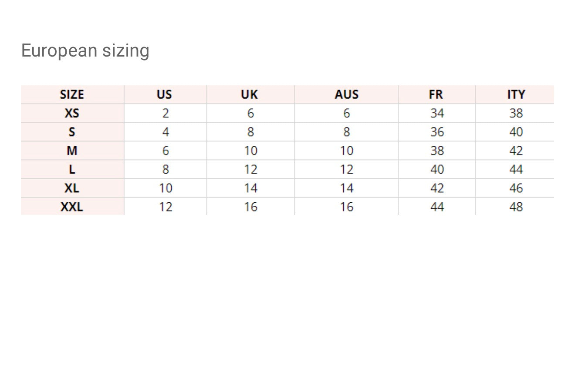Select the SIZE column header
The width and height of the screenshot is (575, 392).
(x=72, y=94)
